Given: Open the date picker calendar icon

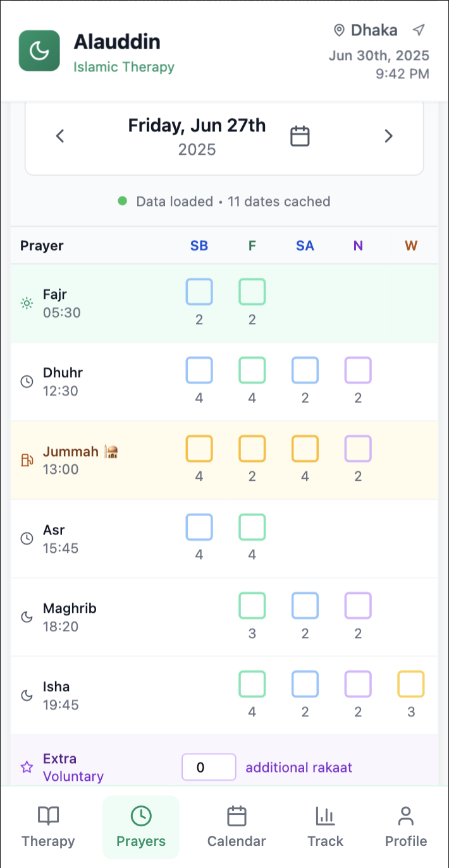Looking at the screenshot, I should [300, 136].
